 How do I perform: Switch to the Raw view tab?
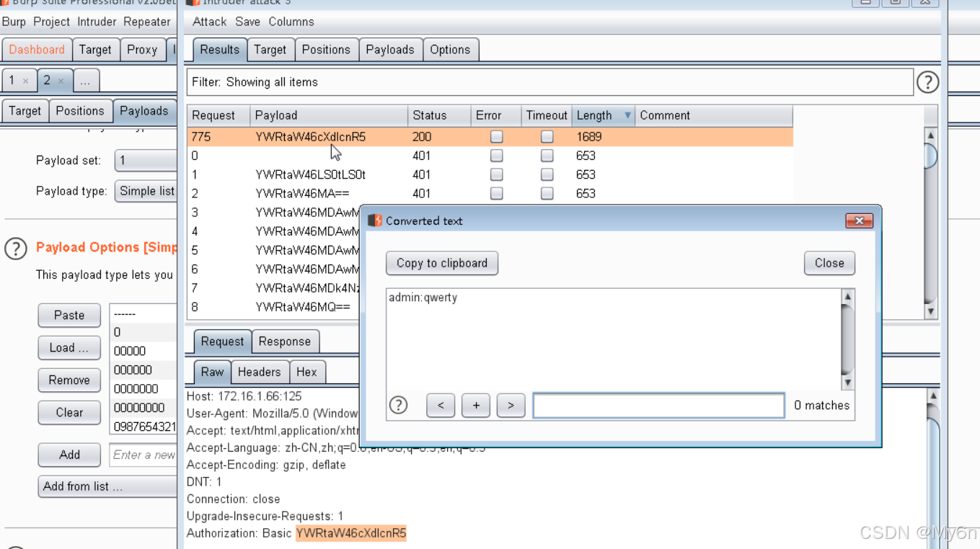(x=212, y=372)
